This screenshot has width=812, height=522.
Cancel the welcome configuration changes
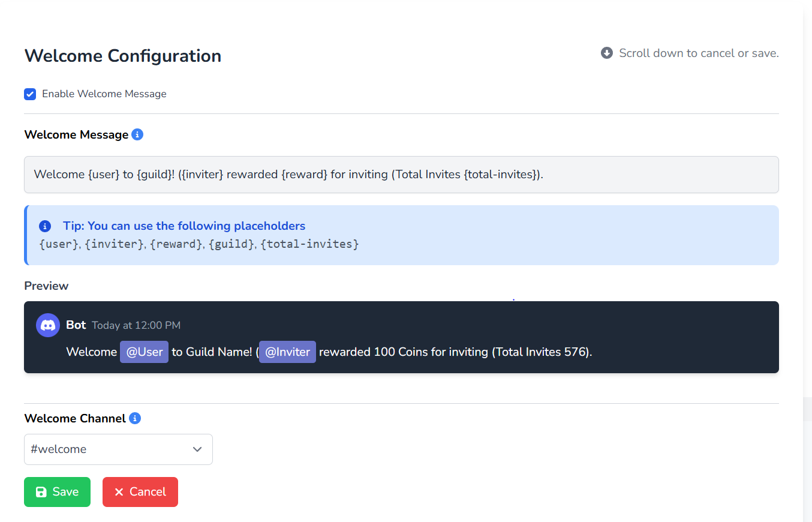pyautogui.click(x=140, y=492)
